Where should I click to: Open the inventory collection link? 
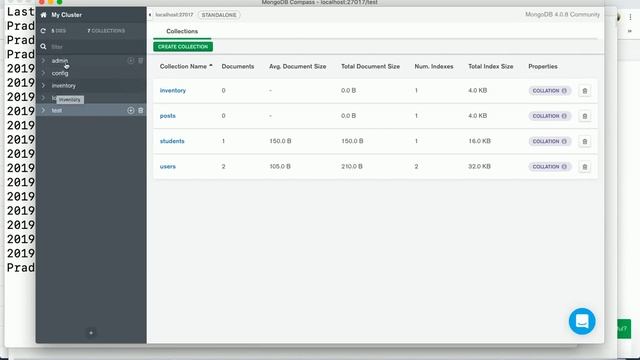[173, 91]
